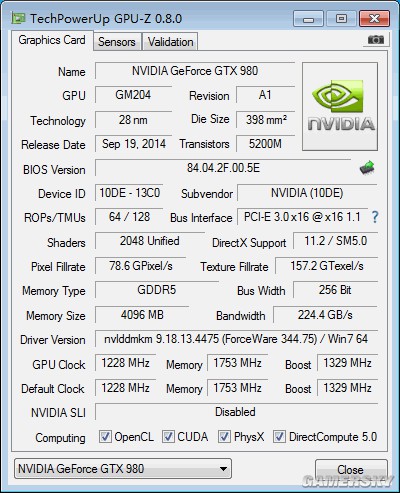Switch to the Validation tab
The width and height of the screenshot is (400, 493).
(x=170, y=42)
